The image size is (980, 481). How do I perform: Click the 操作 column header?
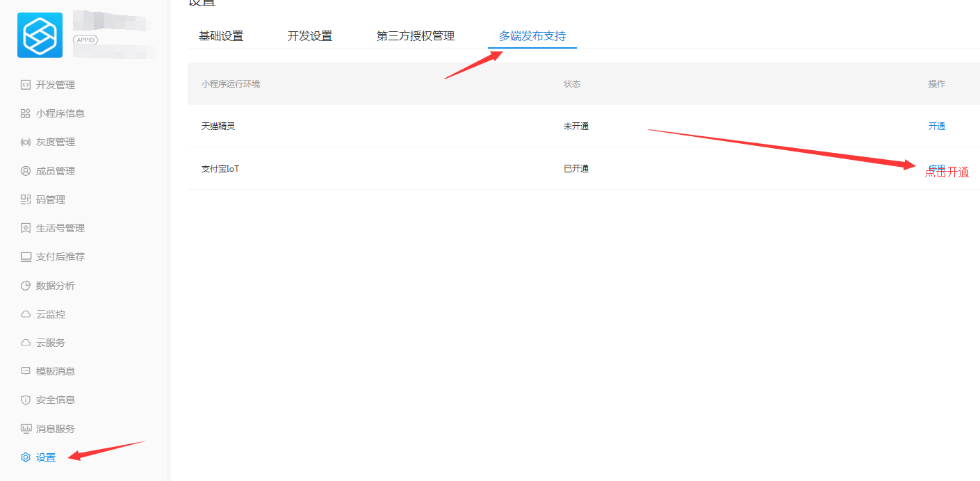(x=937, y=84)
